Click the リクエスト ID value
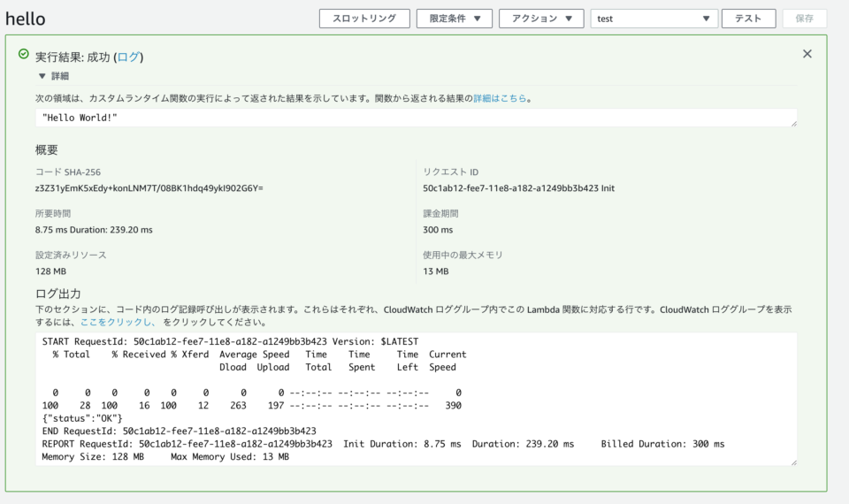This screenshot has height=504, width=849. pos(518,188)
